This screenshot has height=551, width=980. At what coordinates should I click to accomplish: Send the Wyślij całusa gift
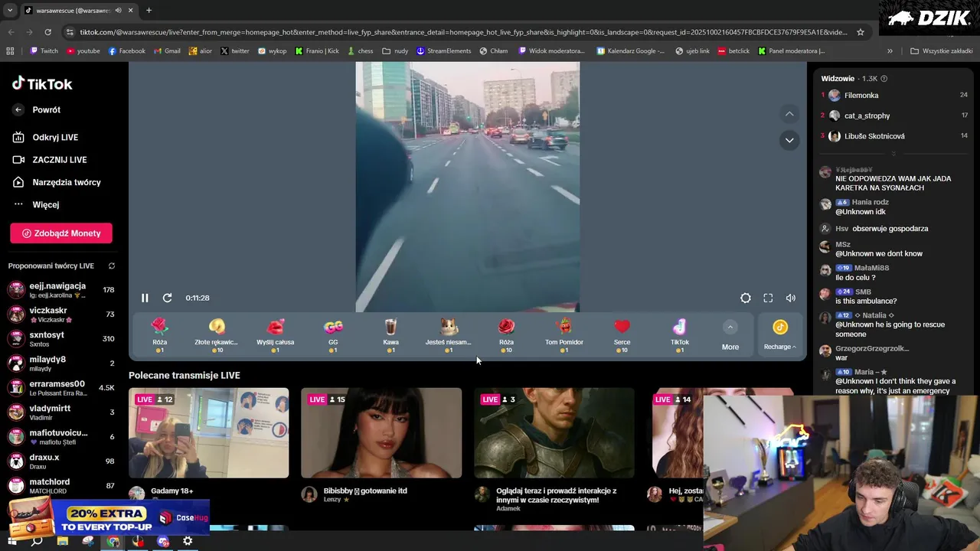pyautogui.click(x=275, y=336)
